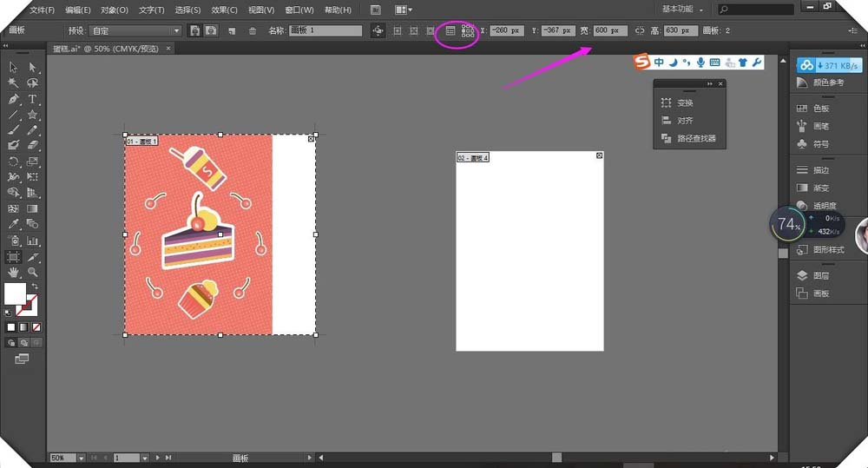Select the Direct Selection tool
The image size is (868, 468).
pyautogui.click(x=33, y=67)
